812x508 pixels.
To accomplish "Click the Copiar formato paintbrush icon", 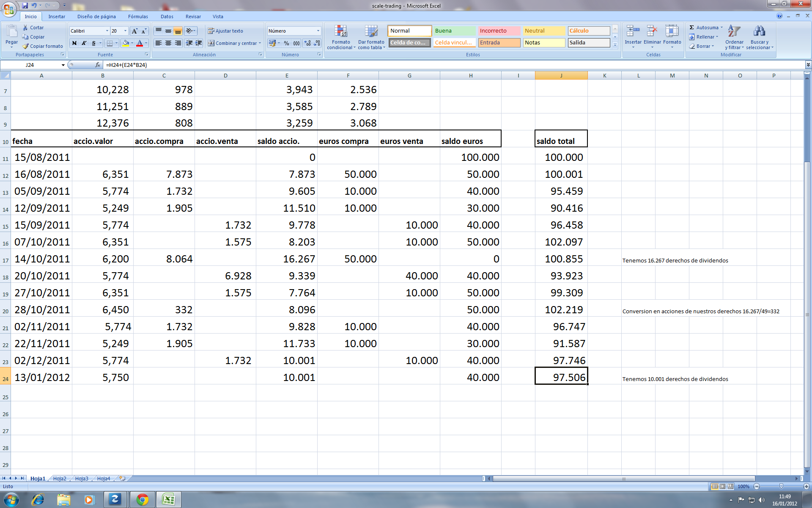I will point(26,46).
